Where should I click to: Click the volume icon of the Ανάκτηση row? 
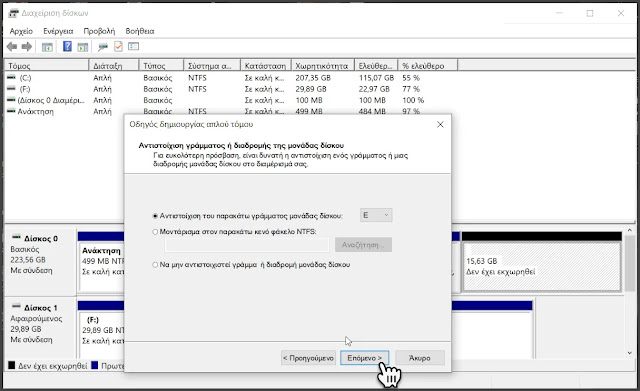click(x=11, y=111)
